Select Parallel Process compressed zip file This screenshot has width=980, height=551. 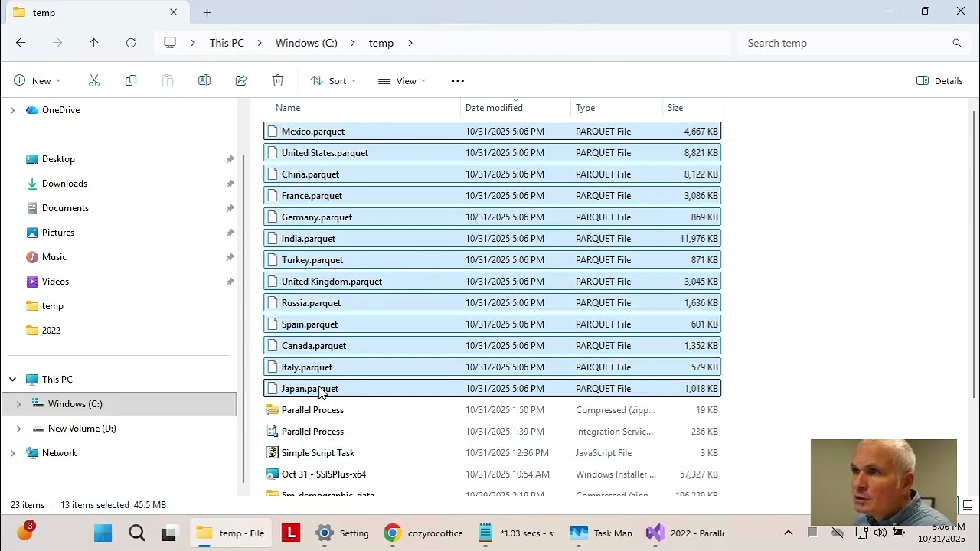492,410
